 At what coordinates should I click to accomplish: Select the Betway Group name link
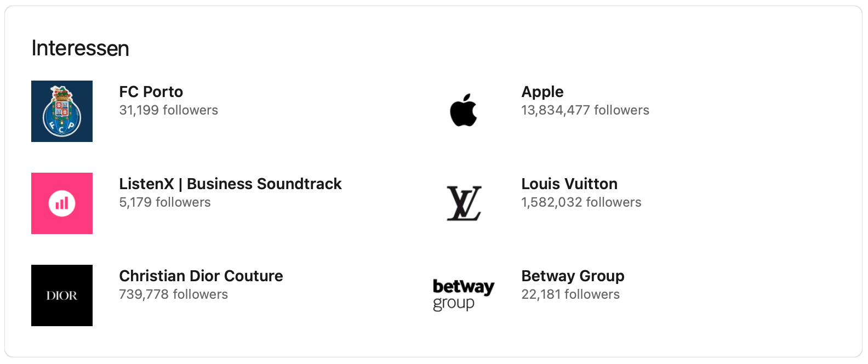[x=573, y=276]
